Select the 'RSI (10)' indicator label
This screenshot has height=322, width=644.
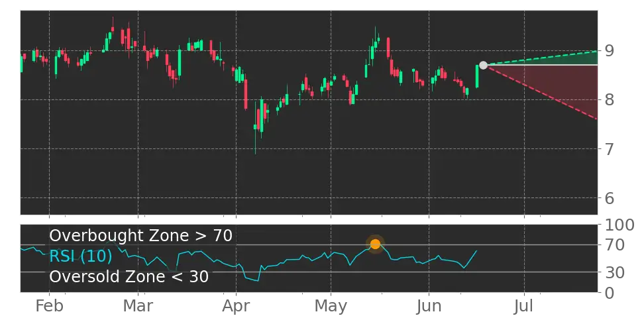point(81,256)
